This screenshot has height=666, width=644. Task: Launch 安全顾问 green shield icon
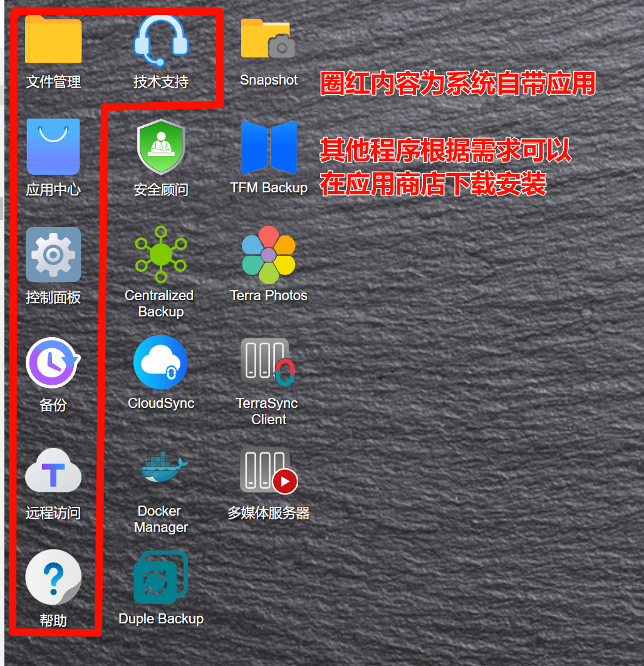(161, 147)
